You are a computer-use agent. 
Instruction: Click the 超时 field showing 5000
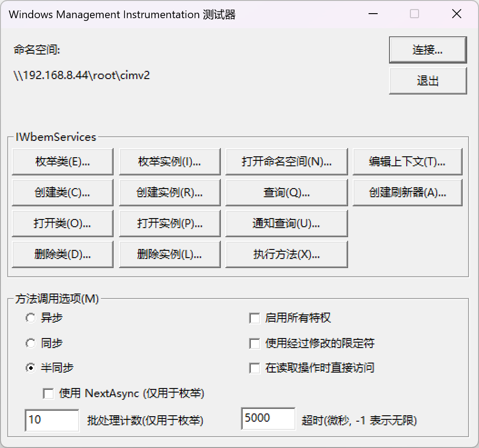(x=268, y=418)
